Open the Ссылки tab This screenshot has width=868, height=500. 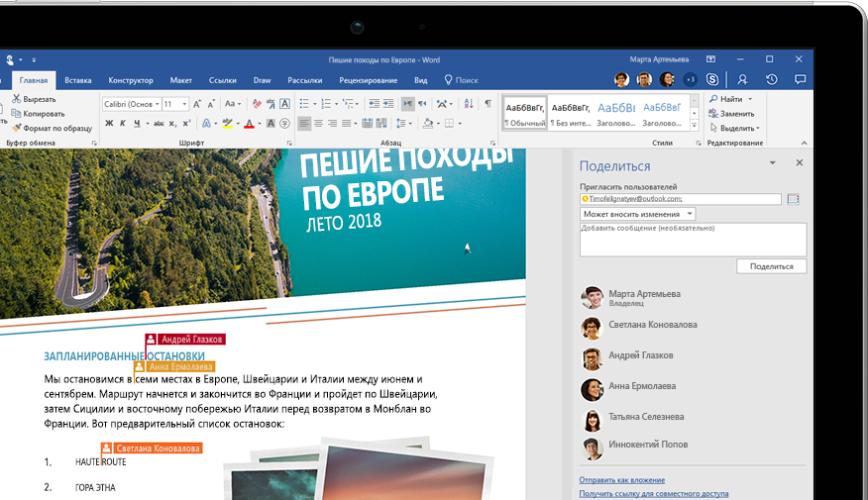(223, 80)
